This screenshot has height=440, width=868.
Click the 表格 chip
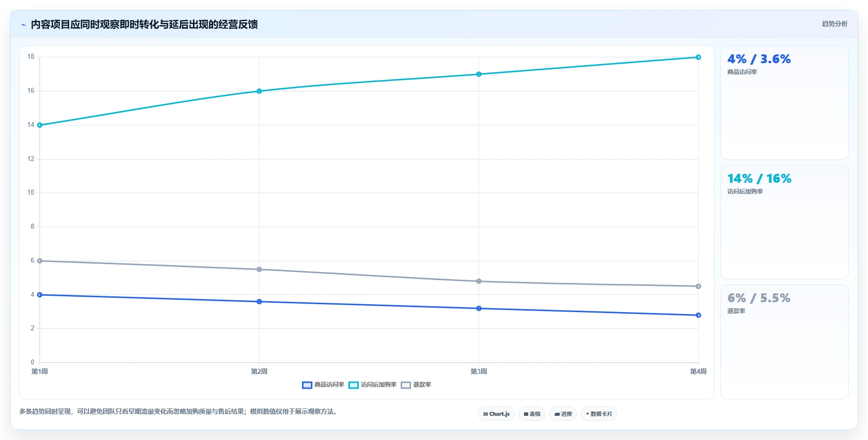click(x=532, y=414)
